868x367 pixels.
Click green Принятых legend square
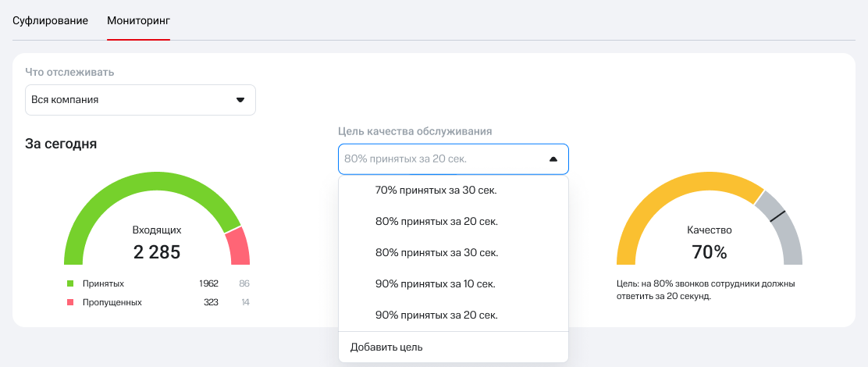click(69, 283)
